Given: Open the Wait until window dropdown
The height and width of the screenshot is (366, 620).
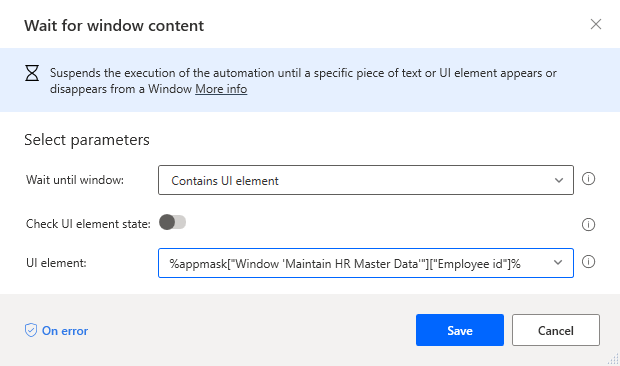Looking at the screenshot, I should (x=366, y=180).
